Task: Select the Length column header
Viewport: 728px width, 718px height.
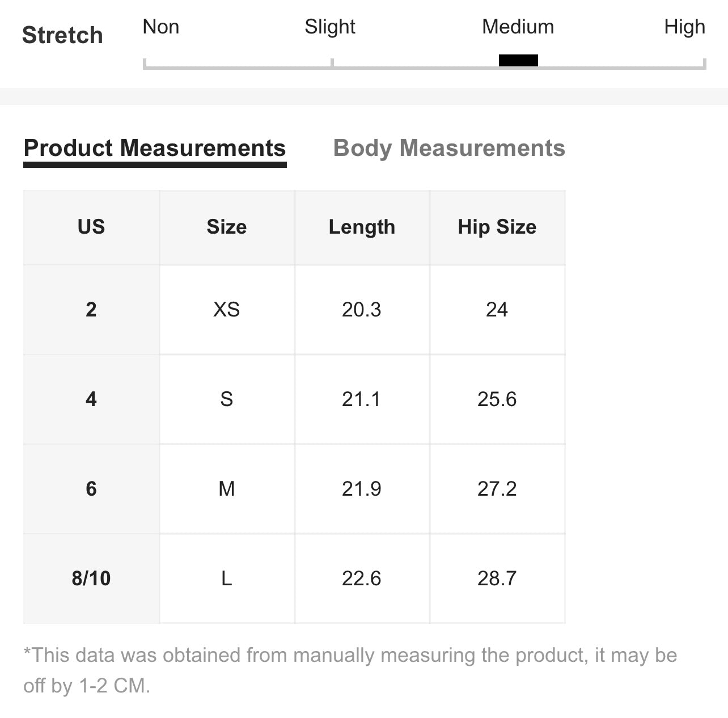Action: coord(362,227)
